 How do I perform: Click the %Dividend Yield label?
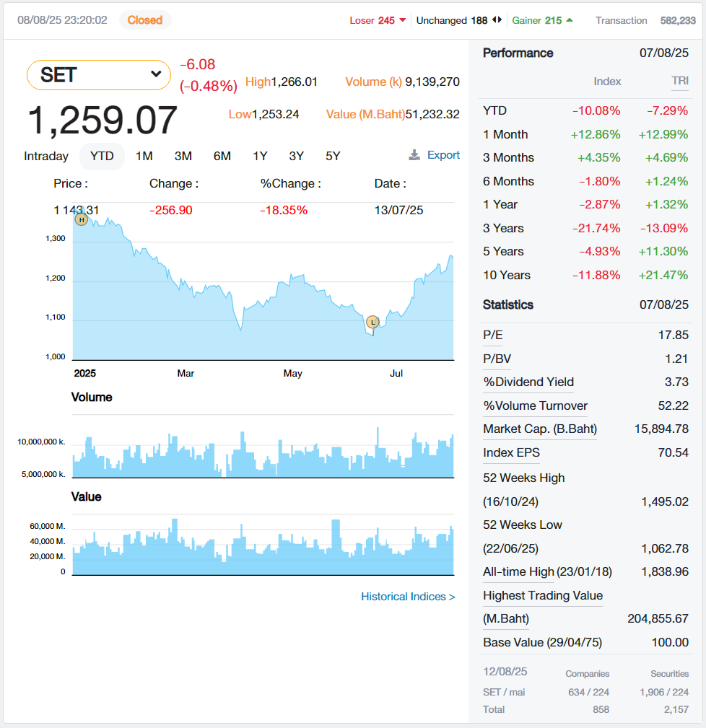[x=528, y=382]
